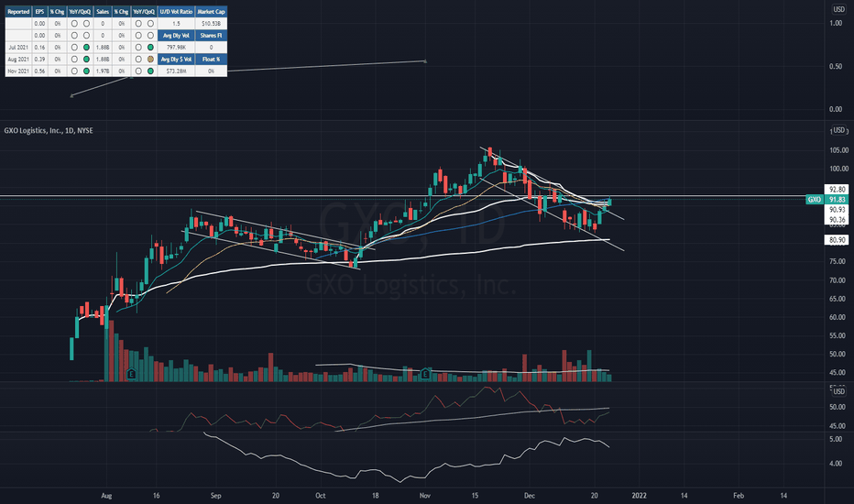Click the 0.39 EPS value
The width and height of the screenshot is (854, 504).
39,59
